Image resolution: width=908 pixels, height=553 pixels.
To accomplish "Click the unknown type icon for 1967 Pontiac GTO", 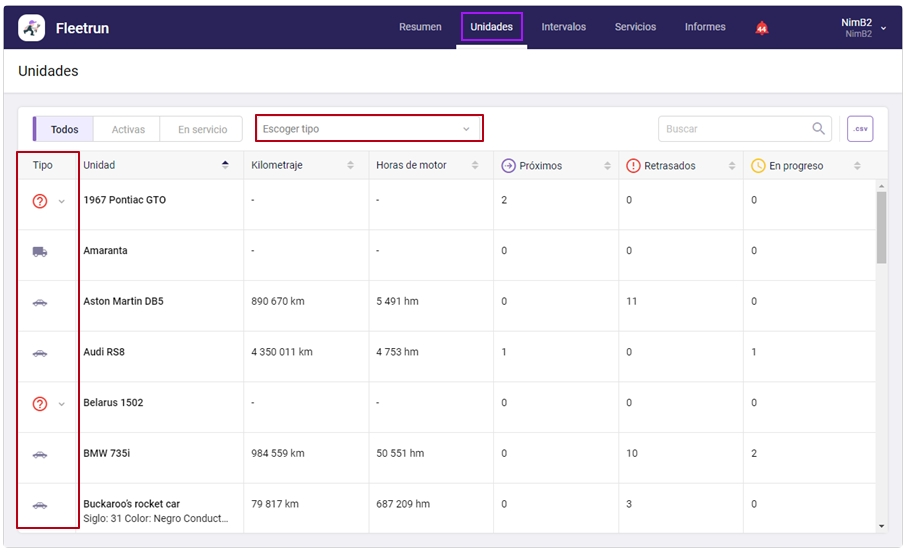I will (39, 201).
